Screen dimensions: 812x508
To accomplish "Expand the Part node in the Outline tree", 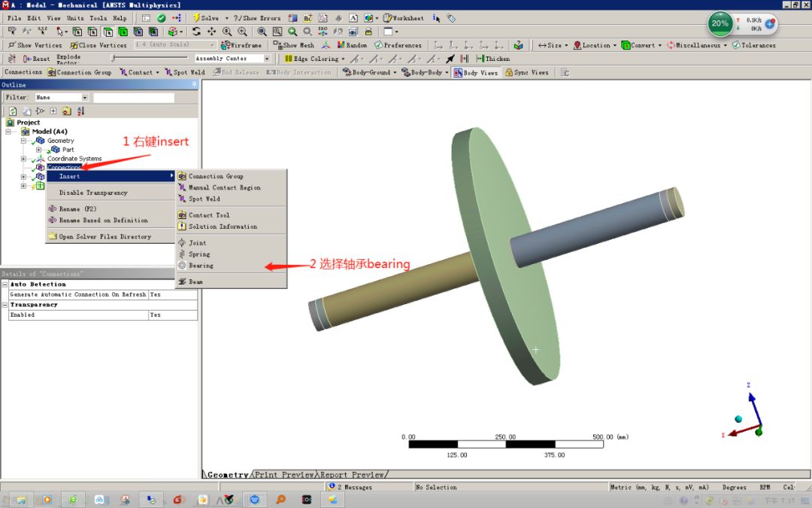I will point(38,150).
